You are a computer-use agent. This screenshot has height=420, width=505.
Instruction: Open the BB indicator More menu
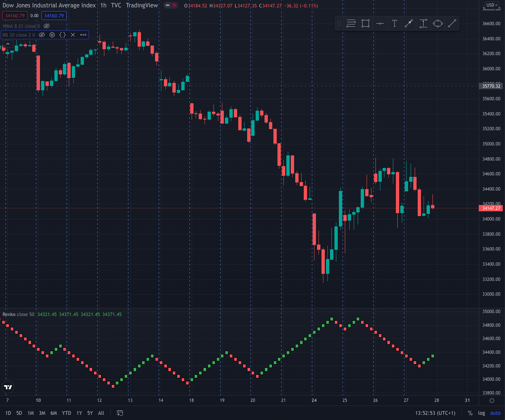tap(83, 35)
